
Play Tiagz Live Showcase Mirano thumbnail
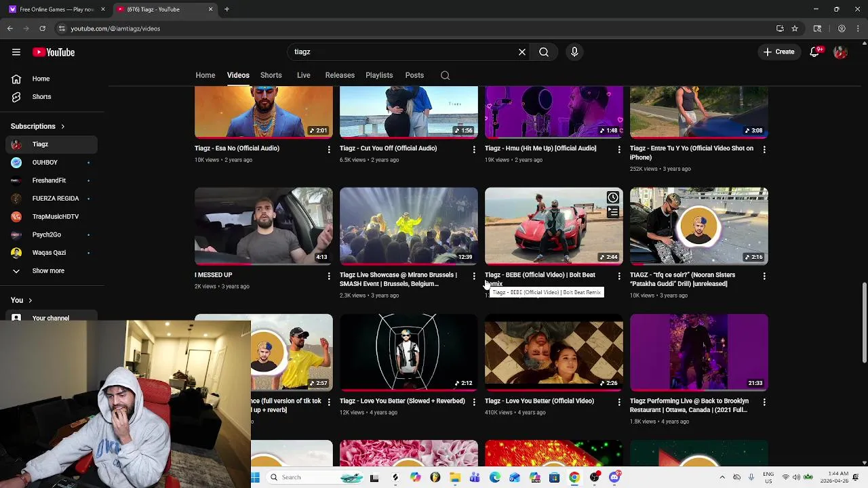[409, 226]
